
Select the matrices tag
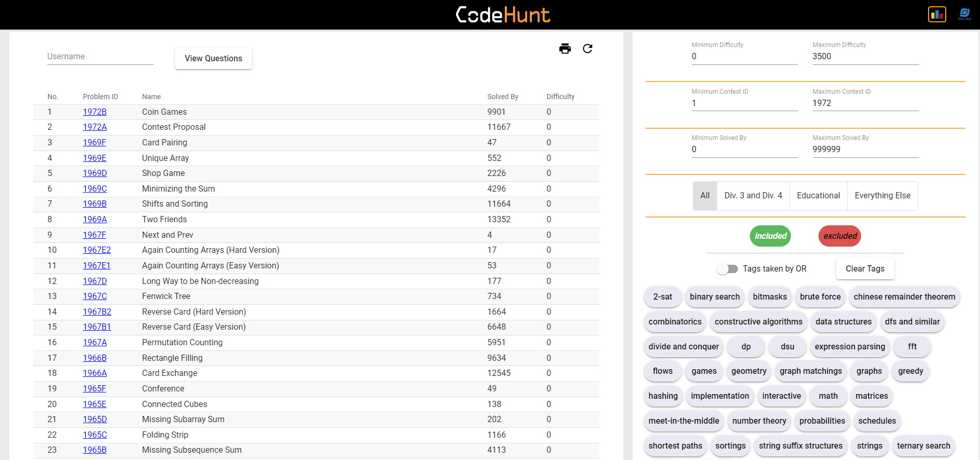pyautogui.click(x=871, y=396)
